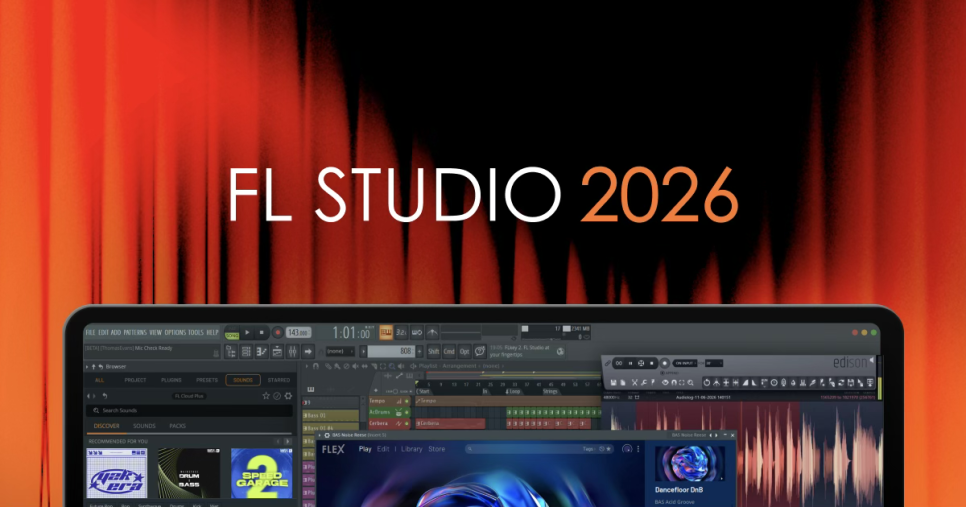Open the FILE menu
The height and width of the screenshot is (507, 966).
91,332
